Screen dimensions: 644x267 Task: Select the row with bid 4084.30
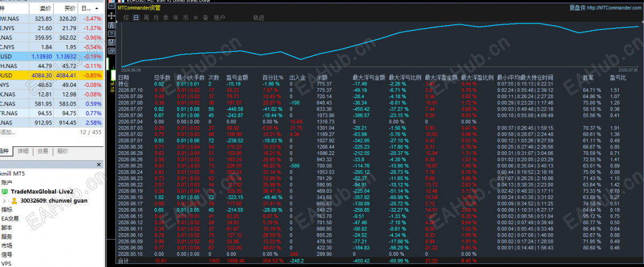(52, 76)
